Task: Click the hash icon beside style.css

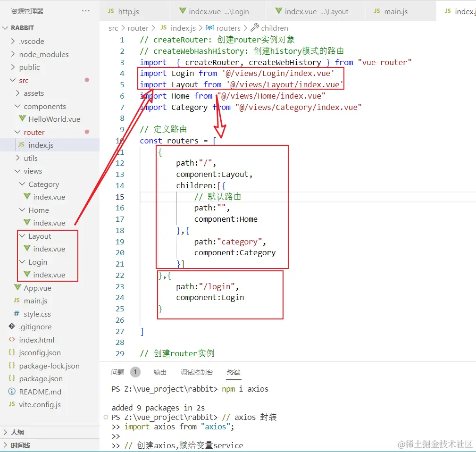Action: pyautogui.click(x=17, y=313)
